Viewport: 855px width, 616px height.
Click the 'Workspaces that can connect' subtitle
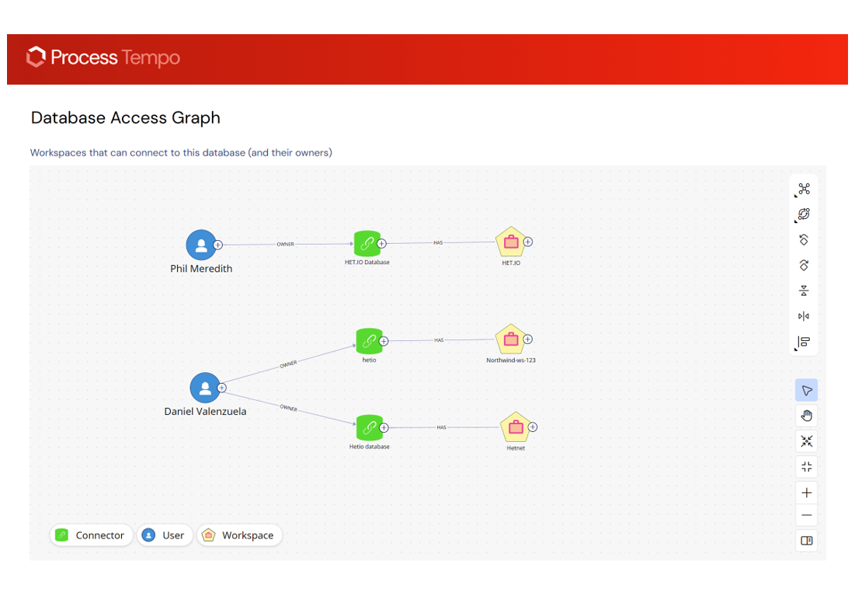point(181,153)
